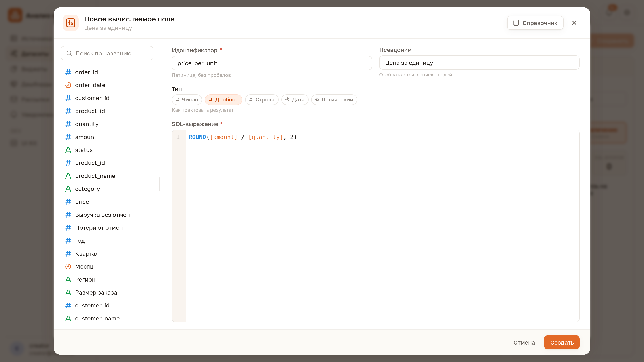This screenshot has width=644, height=362.
Task: Click line number 1 in the editor gutter
Action: pyautogui.click(x=178, y=137)
